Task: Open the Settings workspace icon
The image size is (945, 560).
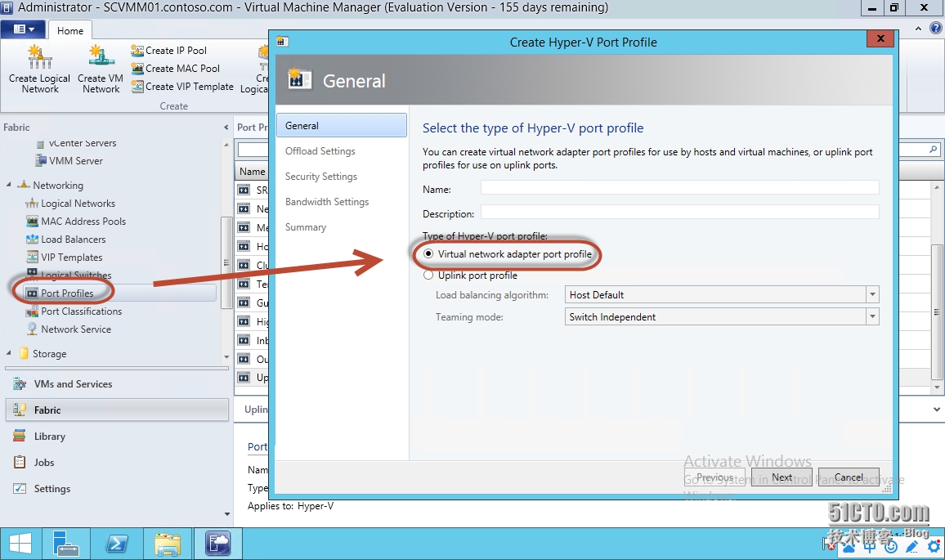Action: coord(20,488)
